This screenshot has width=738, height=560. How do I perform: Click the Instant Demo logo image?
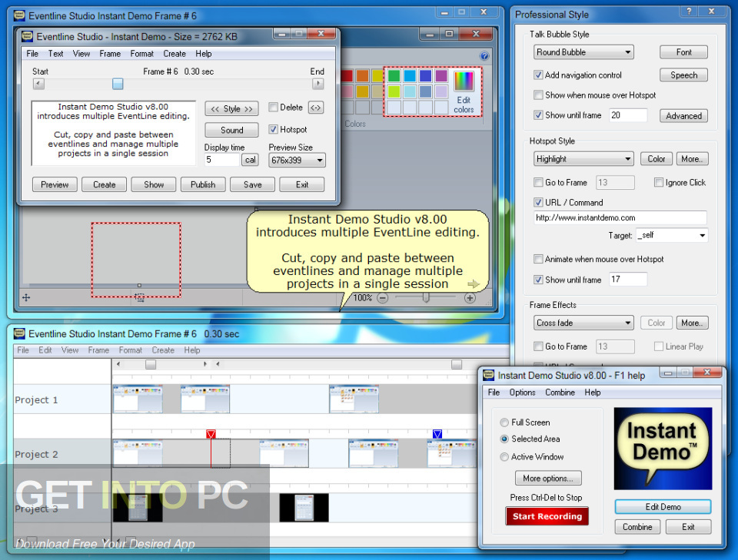pos(663,449)
